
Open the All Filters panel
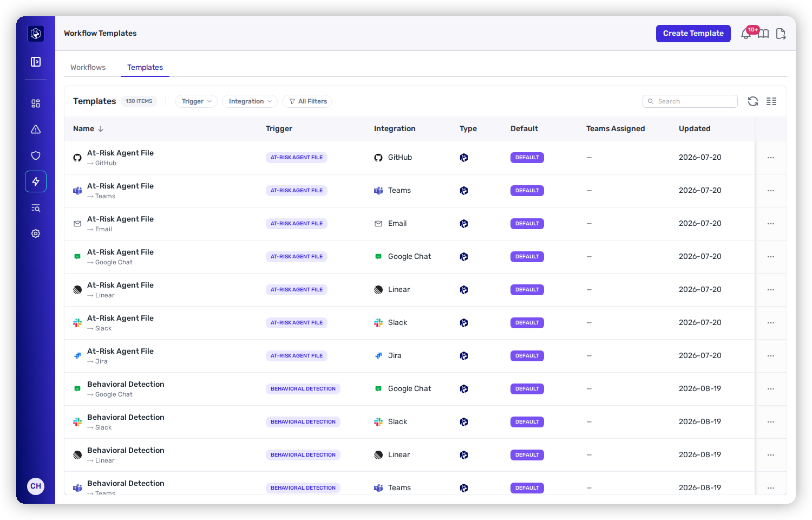pos(307,101)
